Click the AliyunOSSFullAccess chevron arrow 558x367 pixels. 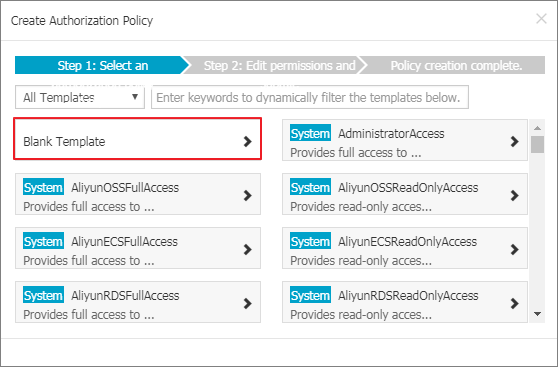(x=247, y=195)
